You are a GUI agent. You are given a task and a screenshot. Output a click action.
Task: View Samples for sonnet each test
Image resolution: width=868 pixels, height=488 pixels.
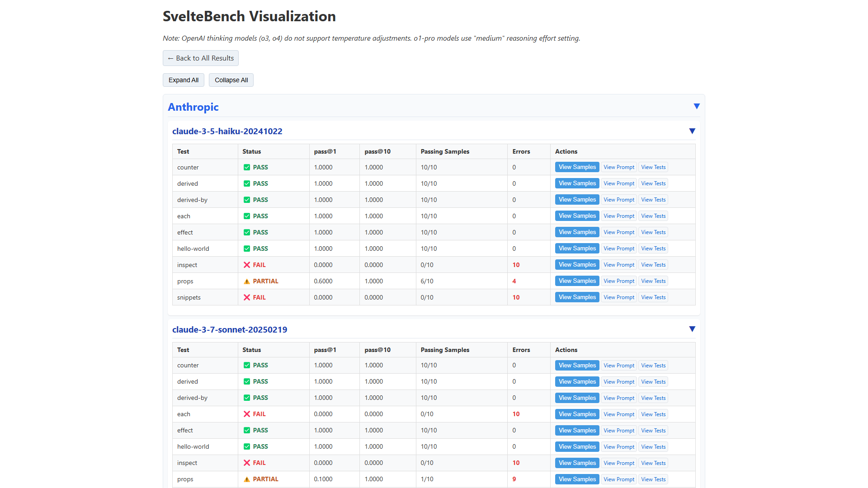point(577,414)
